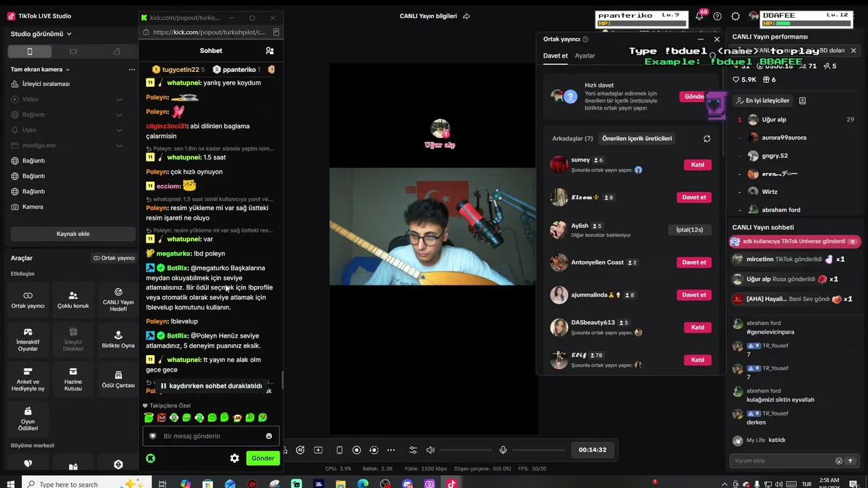
Task: Select Önerilen içerik üreticileri tab
Action: (x=637, y=138)
